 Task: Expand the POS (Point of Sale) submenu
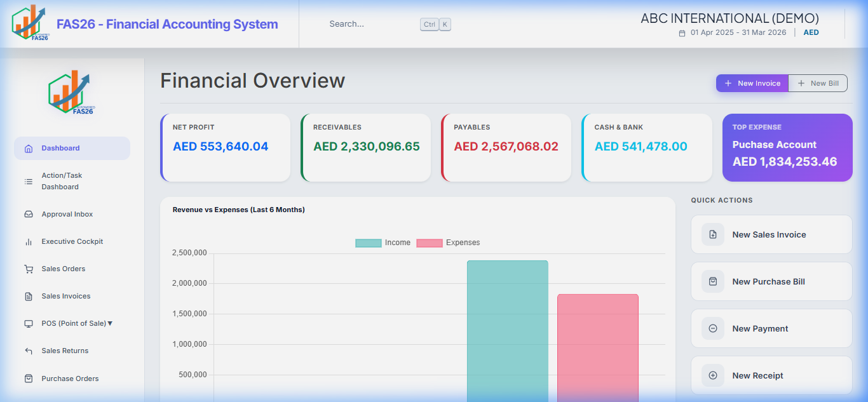click(109, 323)
